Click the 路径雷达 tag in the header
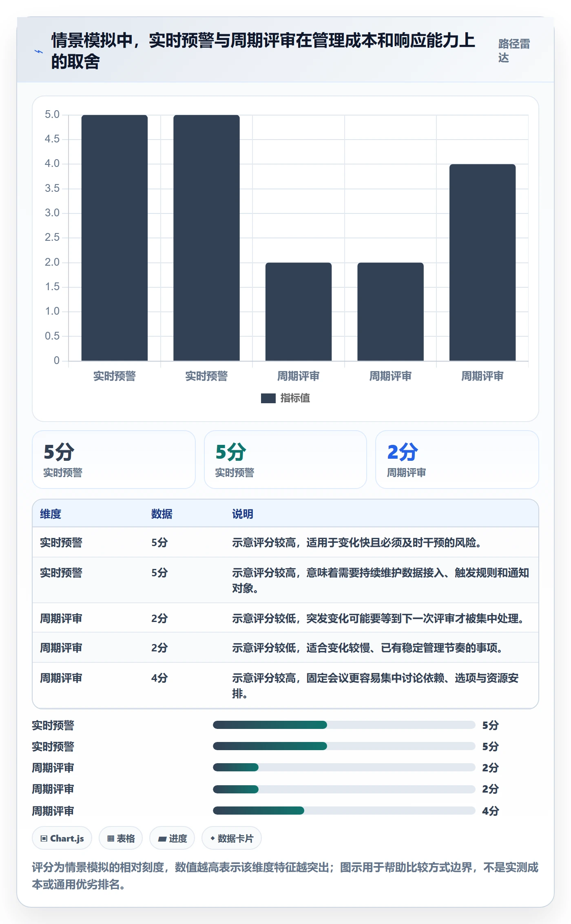571x924 pixels. 514,51
